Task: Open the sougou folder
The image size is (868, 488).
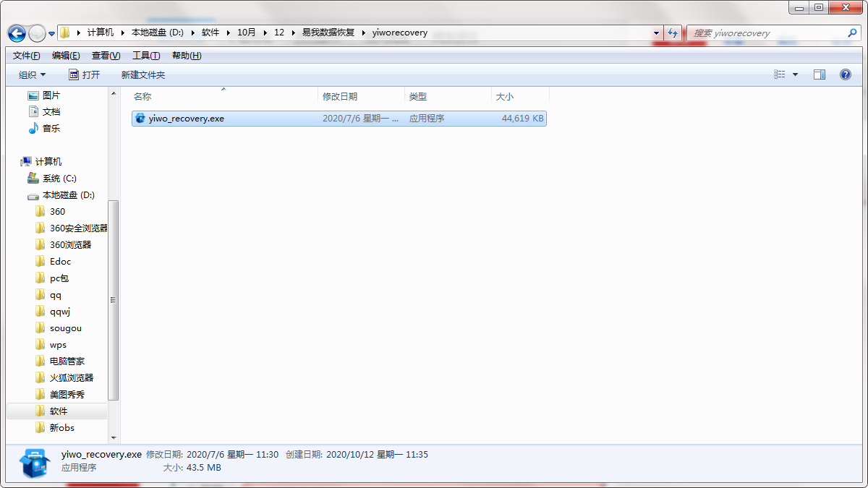Action: [x=58, y=328]
